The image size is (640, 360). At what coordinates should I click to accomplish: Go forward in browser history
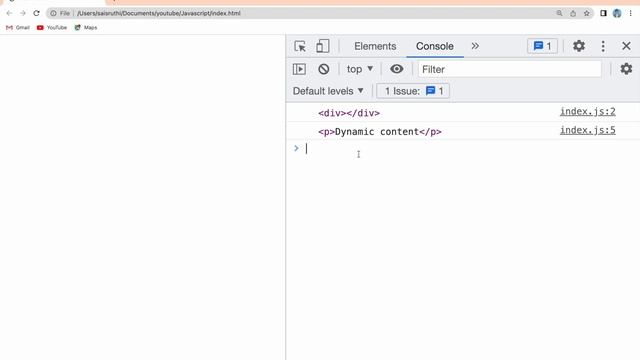pos(23,13)
